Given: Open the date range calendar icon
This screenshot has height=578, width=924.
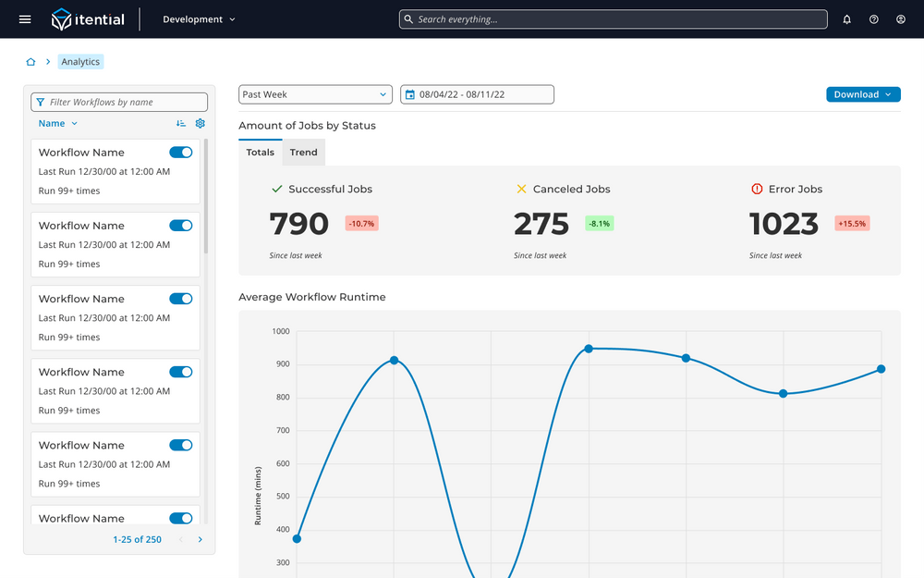Looking at the screenshot, I should click(x=410, y=94).
